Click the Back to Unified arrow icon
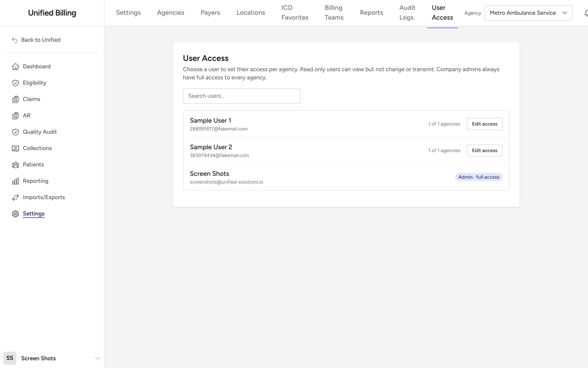Viewport: 588px width, 368px height. [x=15, y=40]
